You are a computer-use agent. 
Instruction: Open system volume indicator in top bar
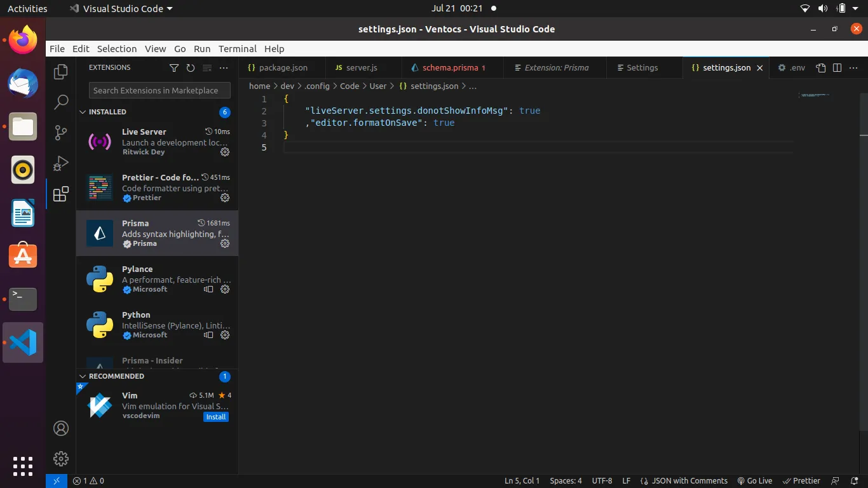(823, 9)
